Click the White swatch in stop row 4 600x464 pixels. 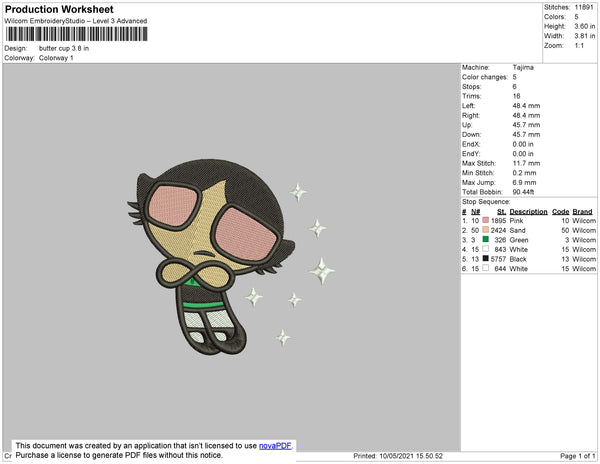point(486,249)
